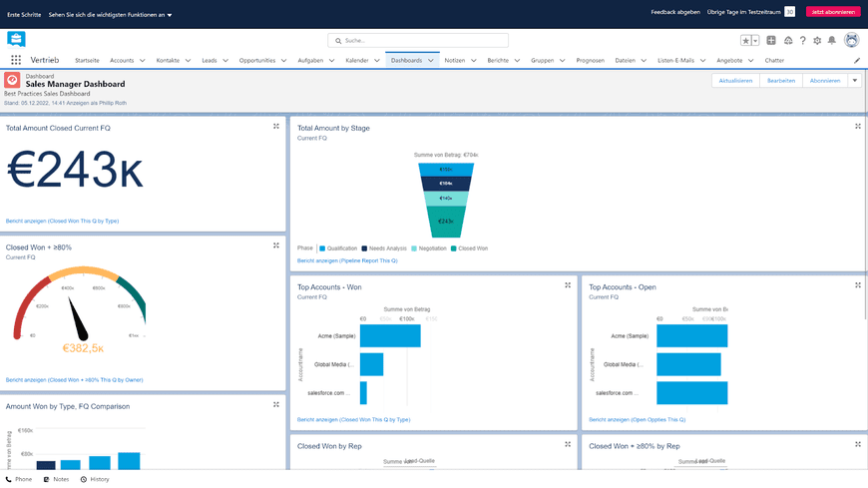The width and height of the screenshot is (868, 488).
Task: Click the favorites star icon
Action: point(745,41)
